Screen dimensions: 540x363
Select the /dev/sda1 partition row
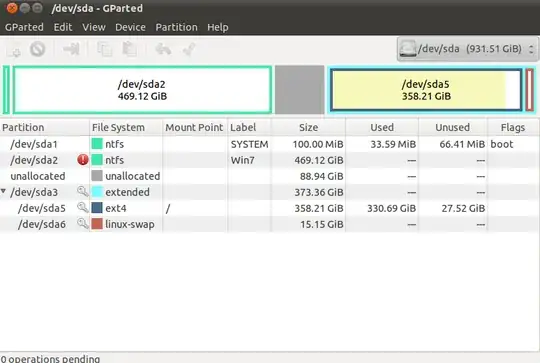pyautogui.click(x=270, y=144)
